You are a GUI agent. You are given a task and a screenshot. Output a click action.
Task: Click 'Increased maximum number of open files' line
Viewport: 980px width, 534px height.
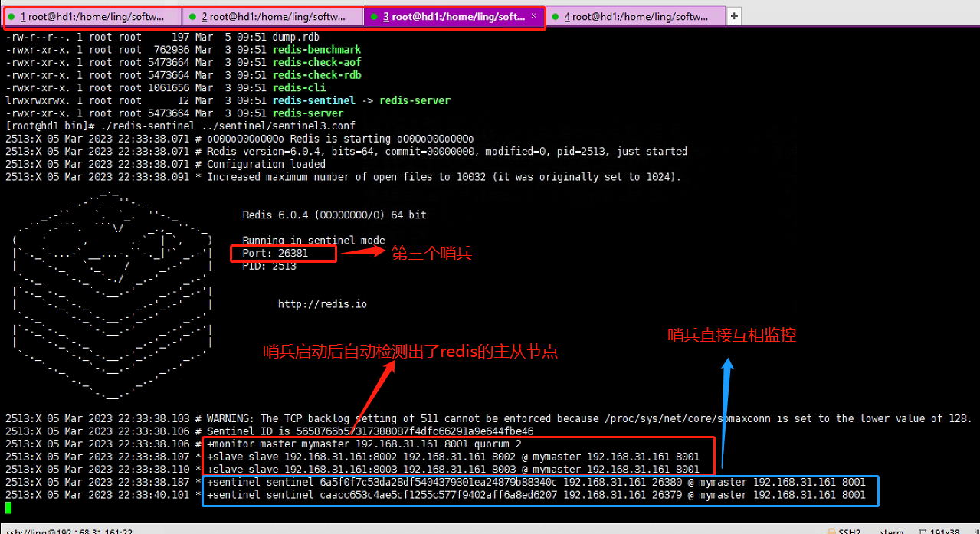click(444, 177)
